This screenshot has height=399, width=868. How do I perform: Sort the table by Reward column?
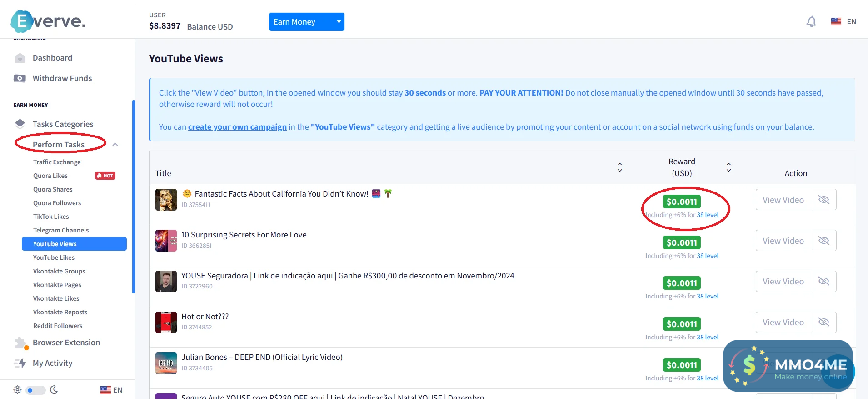[728, 167]
